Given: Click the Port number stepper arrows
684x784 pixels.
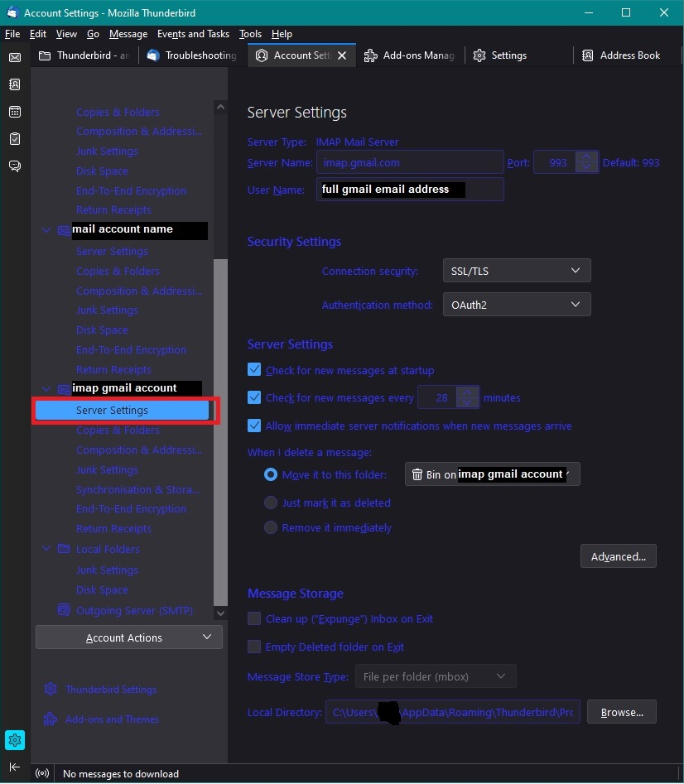Looking at the screenshot, I should coord(586,162).
